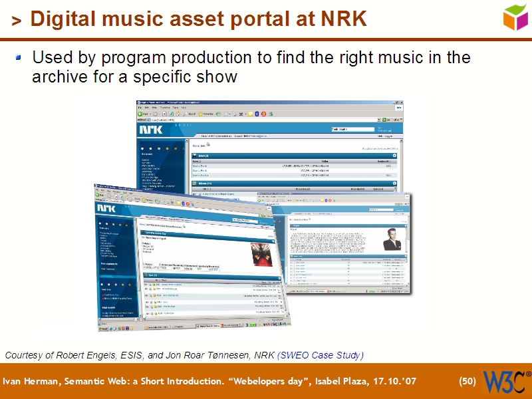Collapse the blue track list section header
The height and width of the screenshot is (399, 532).
(x=395, y=155)
